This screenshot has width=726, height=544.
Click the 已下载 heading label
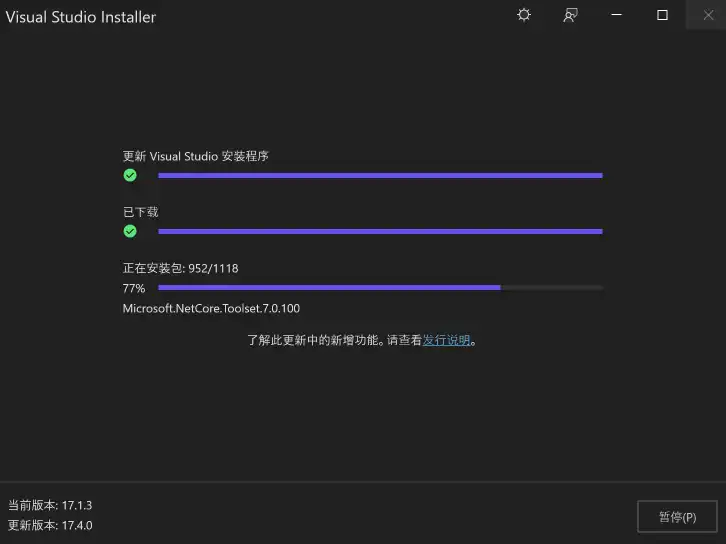click(141, 212)
